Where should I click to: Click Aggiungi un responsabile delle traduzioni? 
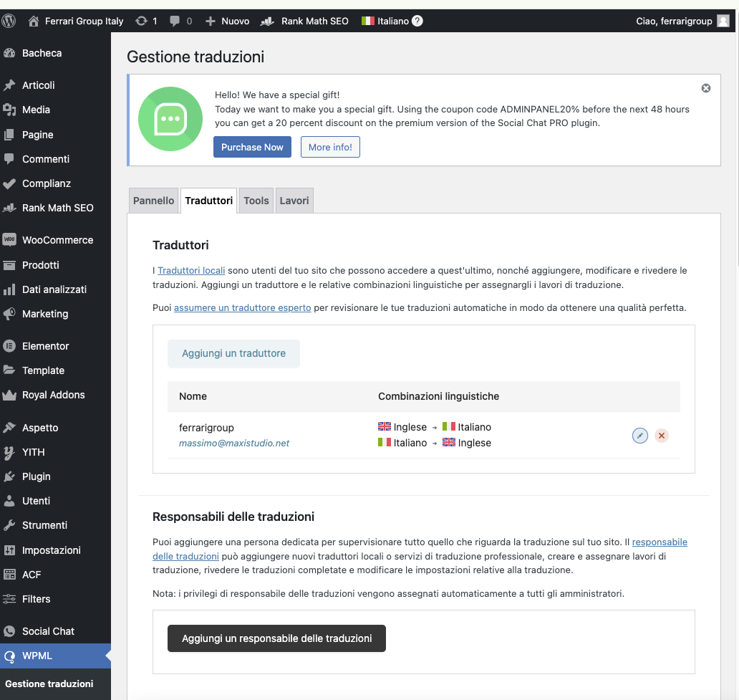[276, 638]
